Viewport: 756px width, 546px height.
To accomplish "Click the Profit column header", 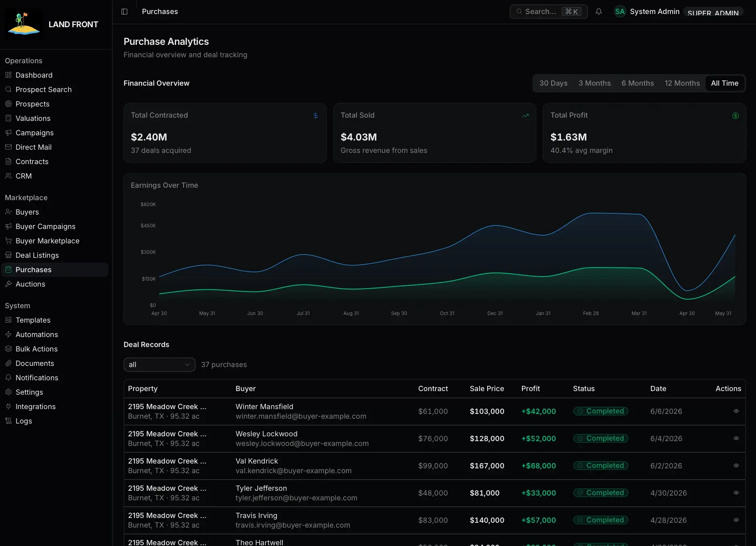I will (x=530, y=389).
